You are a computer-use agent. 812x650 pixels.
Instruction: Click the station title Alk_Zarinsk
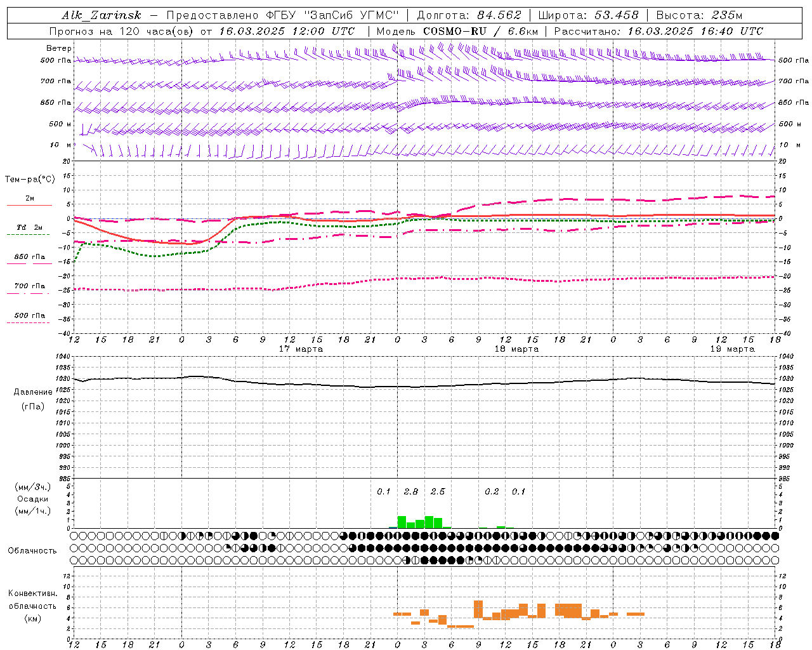coord(101,15)
